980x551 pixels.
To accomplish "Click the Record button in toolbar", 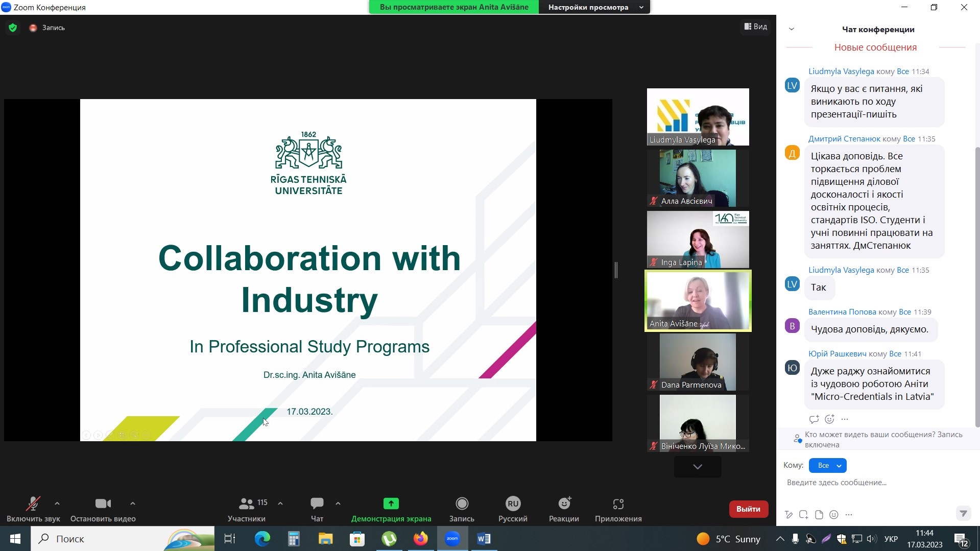I will click(462, 504).
